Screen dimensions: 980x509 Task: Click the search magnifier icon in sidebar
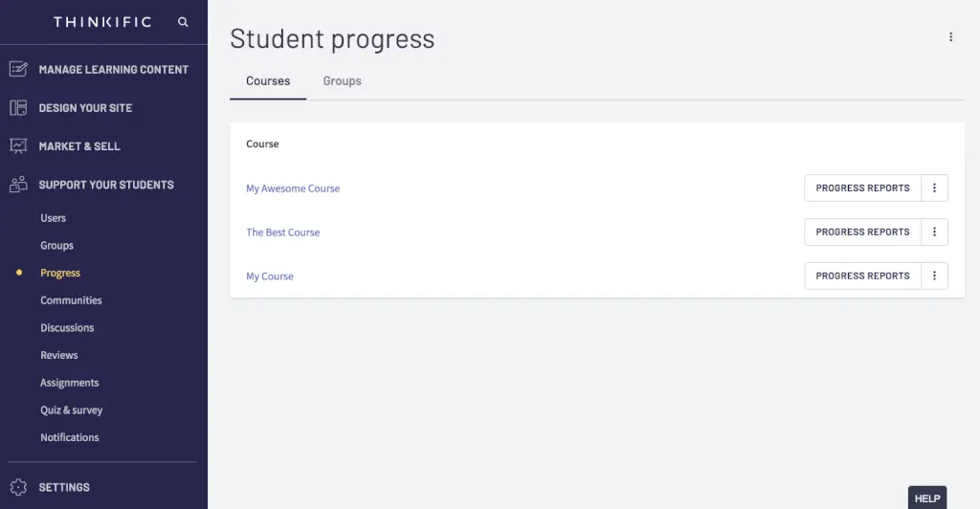[183, 22]
